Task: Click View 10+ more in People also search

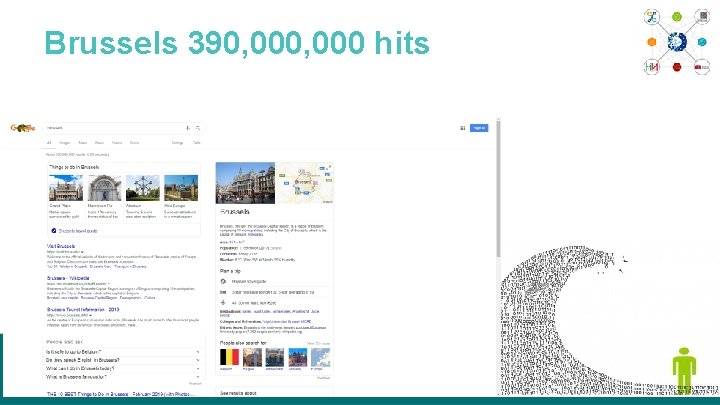Action: 318,343
